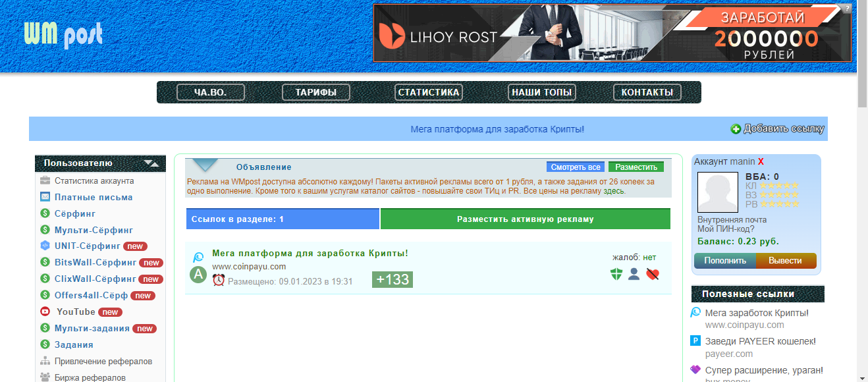Click the Пополнить button

[x=725, y=260]
